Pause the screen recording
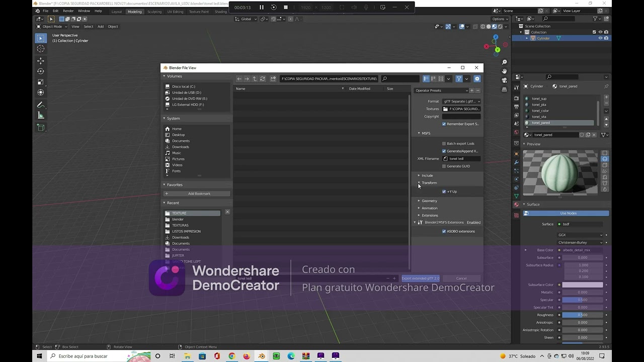Image resolution: width=644 pixels, height=362 pixels. coord(262,8)
